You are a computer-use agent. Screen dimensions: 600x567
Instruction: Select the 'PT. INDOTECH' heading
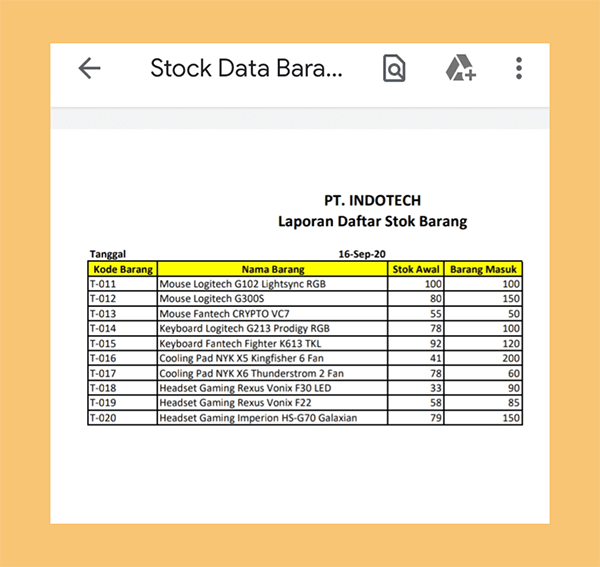[372, 200]
